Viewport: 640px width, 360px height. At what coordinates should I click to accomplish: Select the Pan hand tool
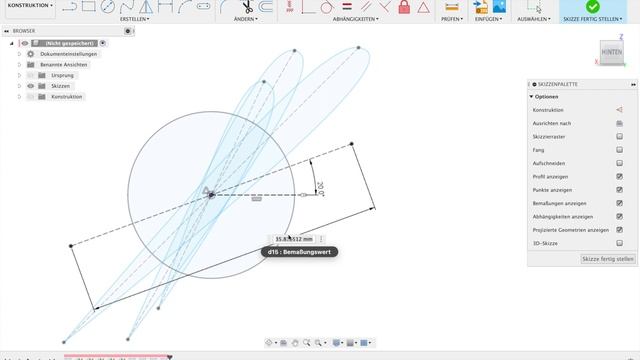coord(295,343)
